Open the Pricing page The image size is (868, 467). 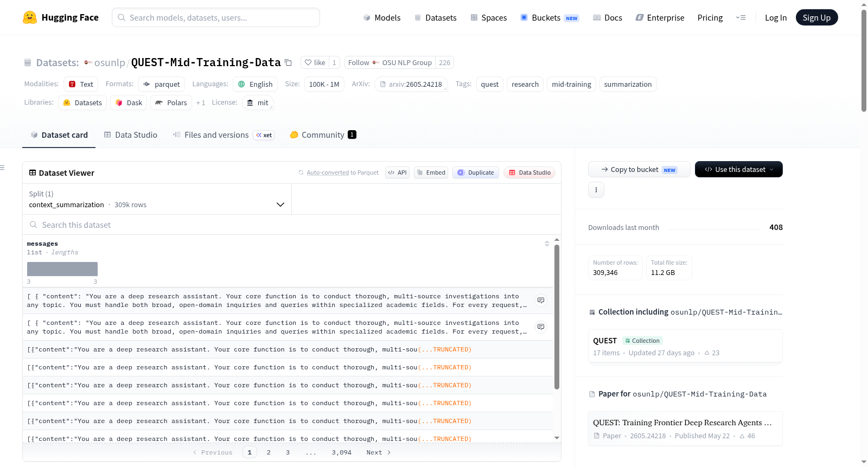point(710,18)
